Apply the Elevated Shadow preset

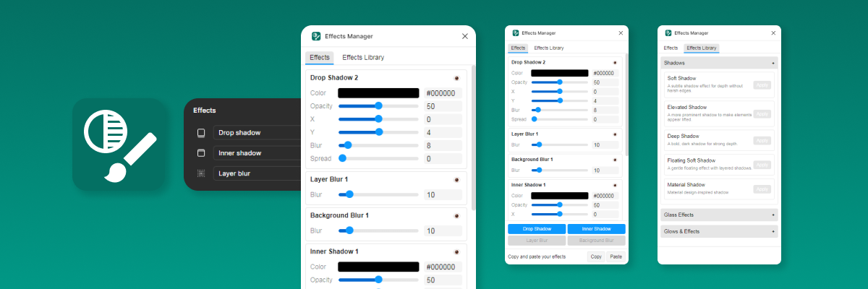[762, 113]
